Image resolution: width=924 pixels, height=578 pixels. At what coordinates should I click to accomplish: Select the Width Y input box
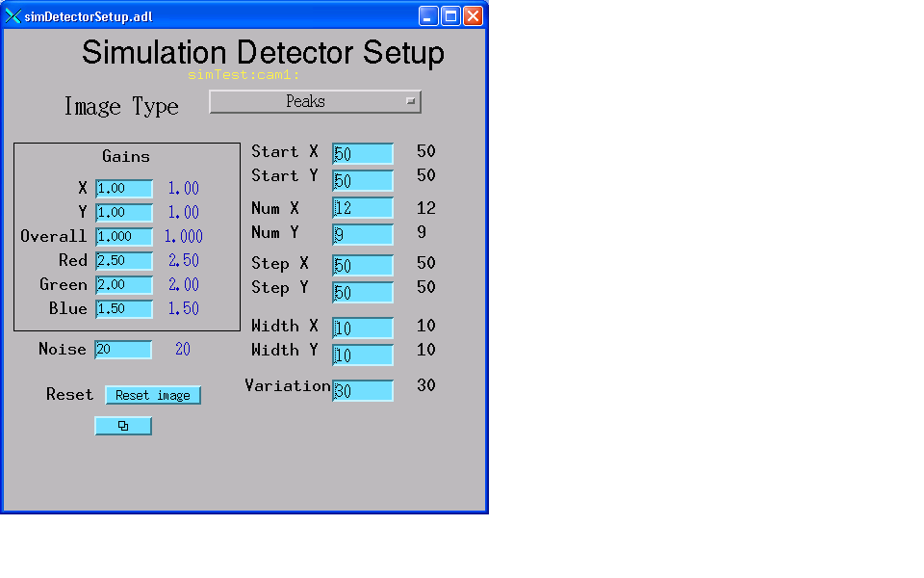[x=362, y=355]
